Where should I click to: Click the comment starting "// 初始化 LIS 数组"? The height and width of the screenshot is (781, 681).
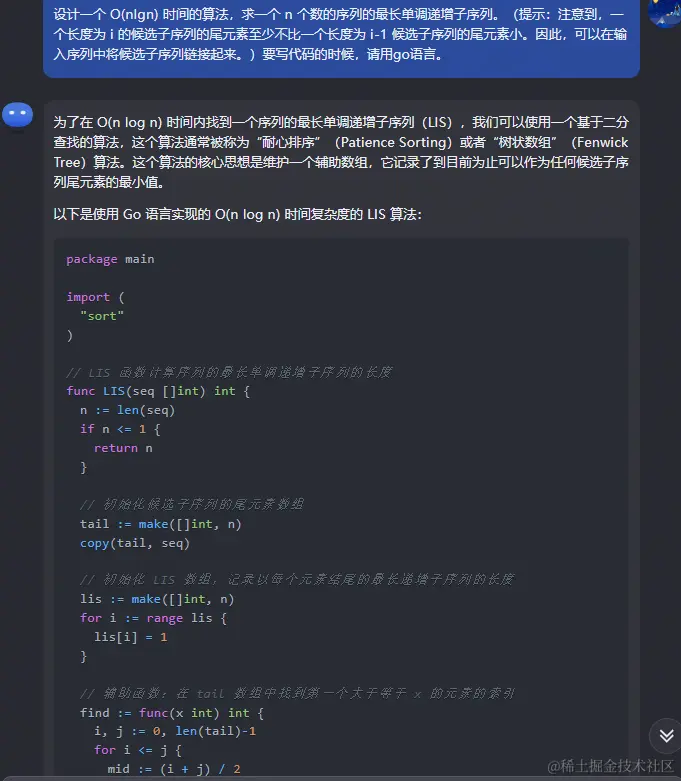(x=297, y=580)
